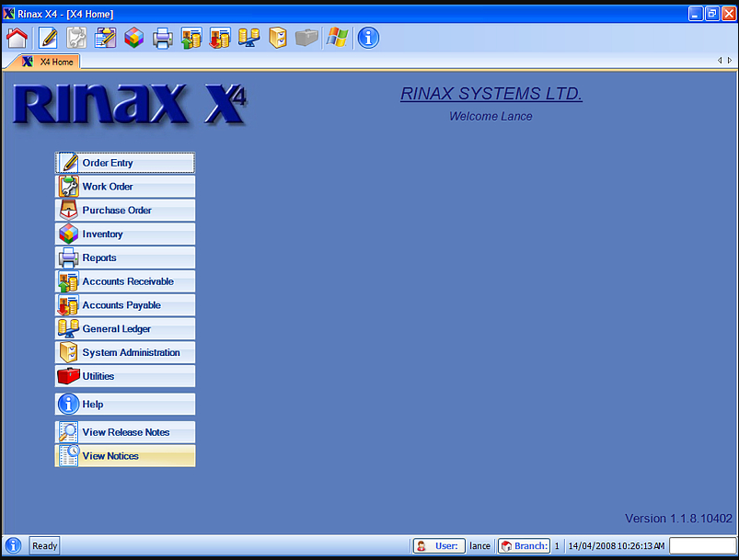Restore down the Rinax X4 window
739x560 pixels.
coord(712,14)
